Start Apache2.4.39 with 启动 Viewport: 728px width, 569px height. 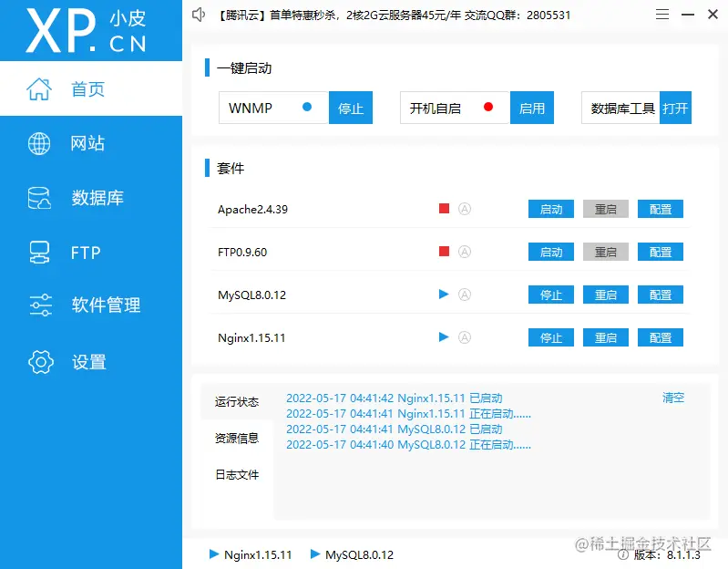[x=551, y=209]
